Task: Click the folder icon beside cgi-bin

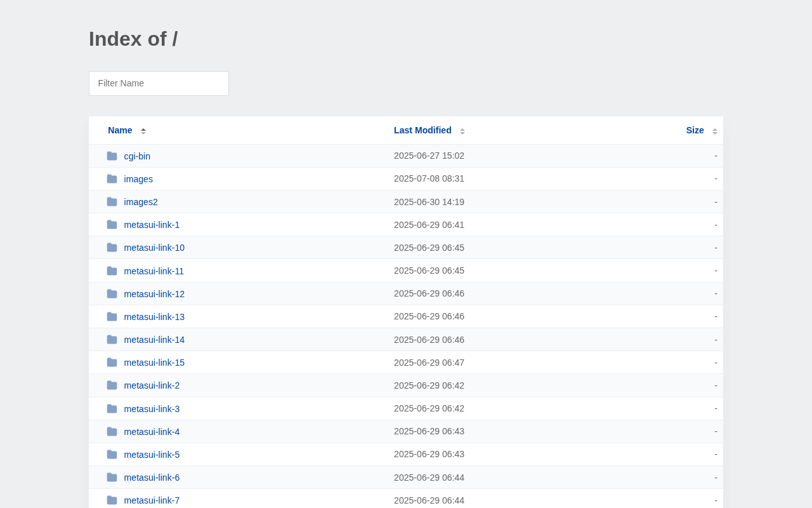Action: click(112, 156)
